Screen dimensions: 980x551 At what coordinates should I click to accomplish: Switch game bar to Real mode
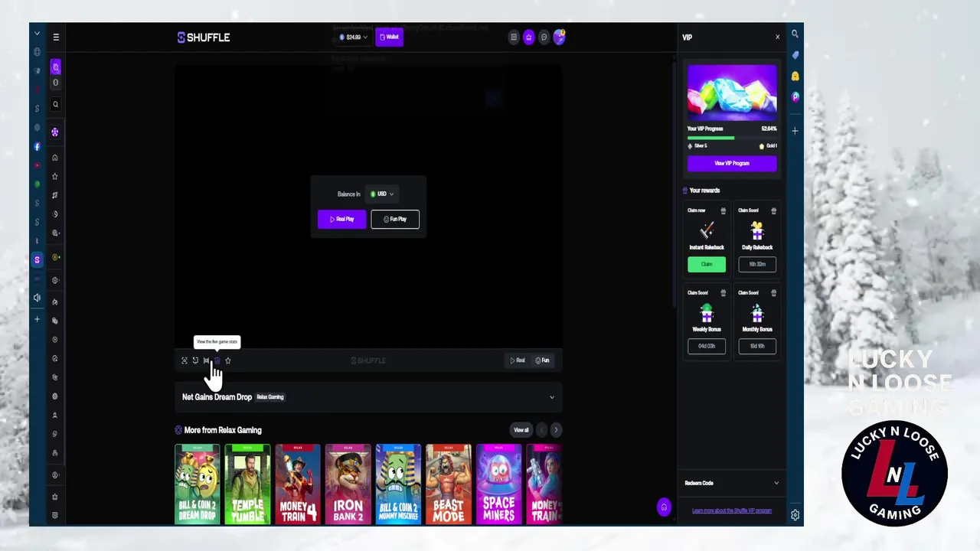click(518, 360)
